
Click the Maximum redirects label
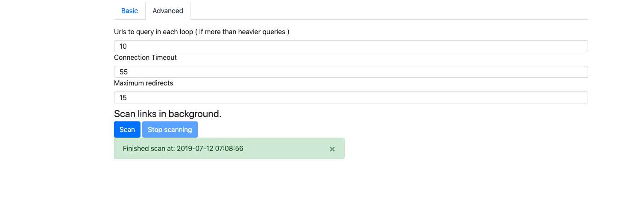pyautogui.click(x=143, y=83)
